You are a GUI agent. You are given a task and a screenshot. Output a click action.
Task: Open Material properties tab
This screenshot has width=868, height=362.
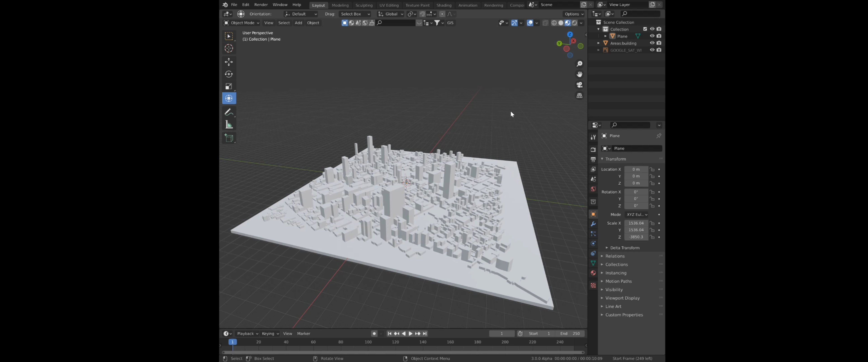[x=593, y=273]
